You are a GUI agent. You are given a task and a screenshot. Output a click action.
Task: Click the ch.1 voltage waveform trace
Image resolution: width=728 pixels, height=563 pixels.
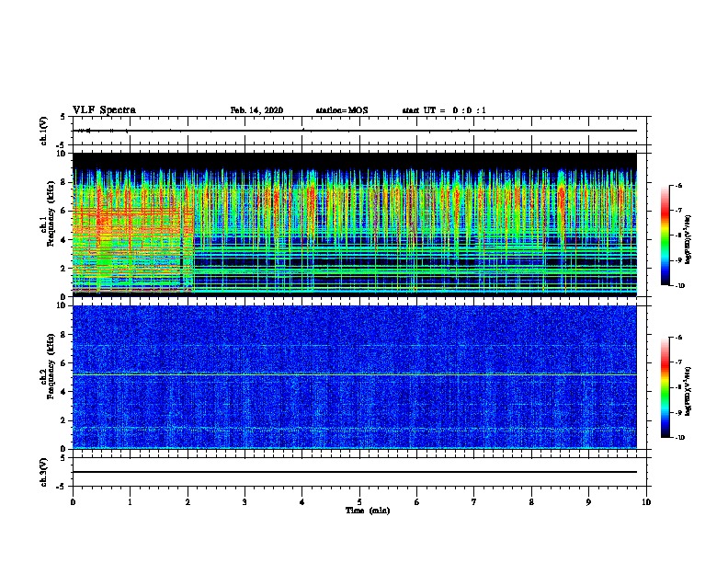pos(355,131)
